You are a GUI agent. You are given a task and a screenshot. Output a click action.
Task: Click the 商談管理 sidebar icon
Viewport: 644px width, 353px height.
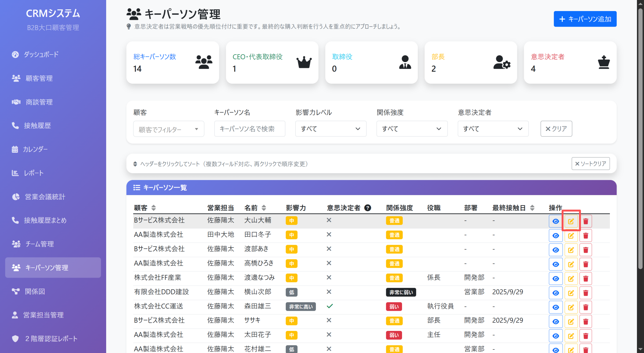[x=16, y=102]
